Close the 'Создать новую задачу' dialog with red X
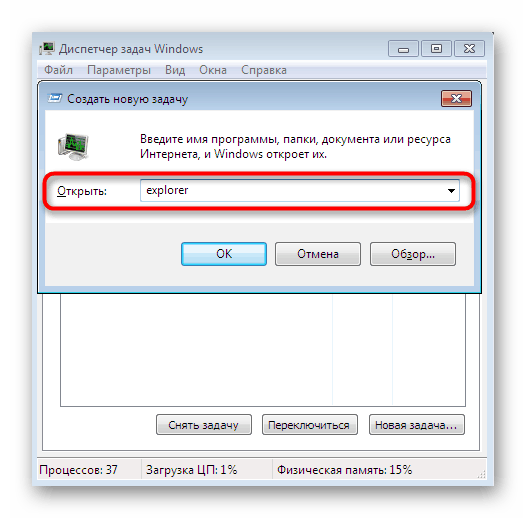The width and height of the screenshot is (526, 518). [456, 98]
